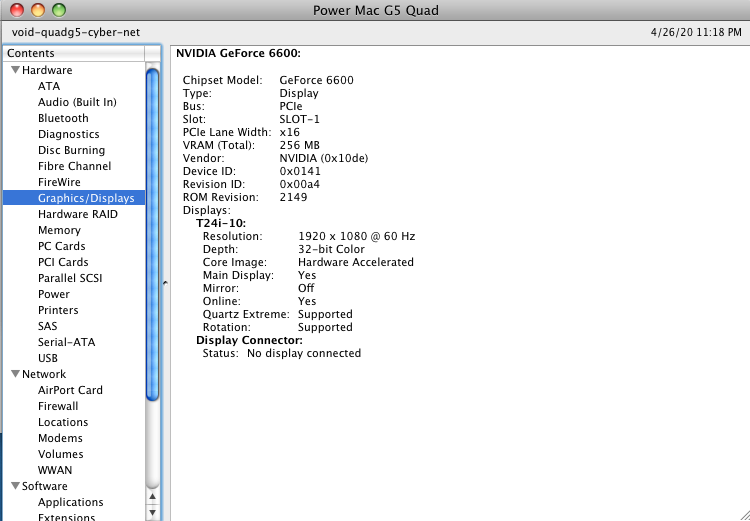750x521 pixels.
Task: Click the Contents column header
Action: pos(74,53)
